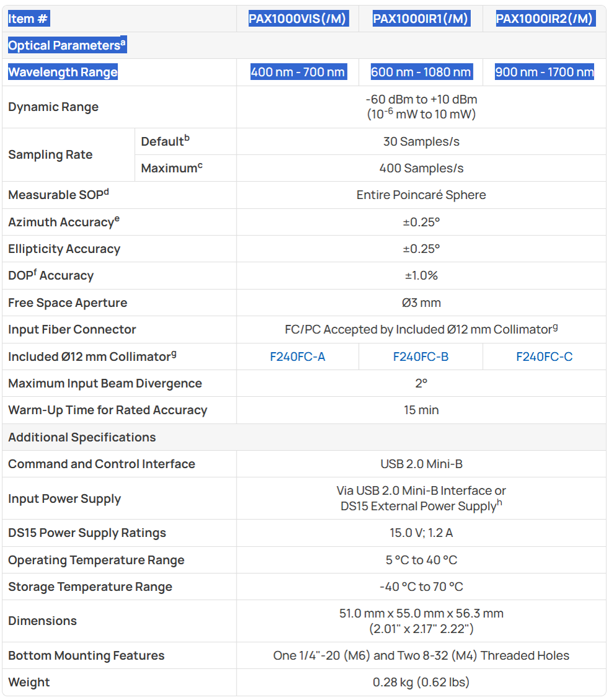Click the PAX1000VIS(/M) column header
The image size is (609, 700).
[x=297, y=19]
